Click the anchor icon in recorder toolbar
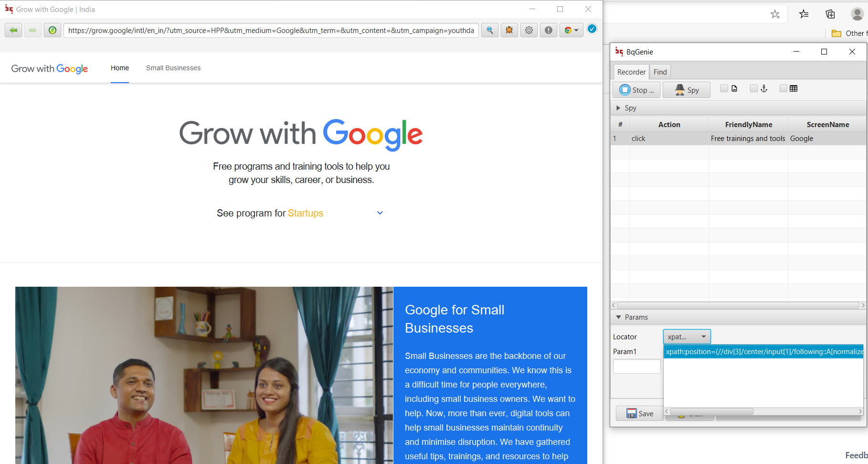The image size is (868, 464). 764,88
